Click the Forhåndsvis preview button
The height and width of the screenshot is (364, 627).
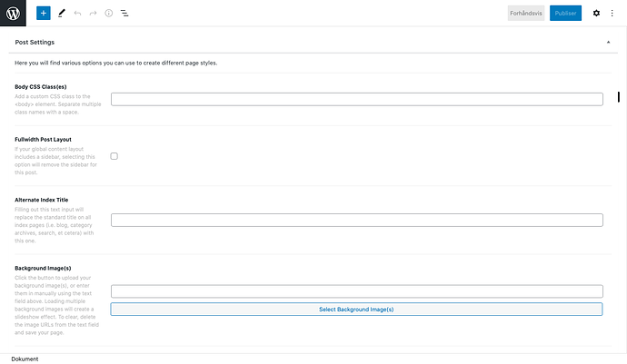click(x=526, y=14)
